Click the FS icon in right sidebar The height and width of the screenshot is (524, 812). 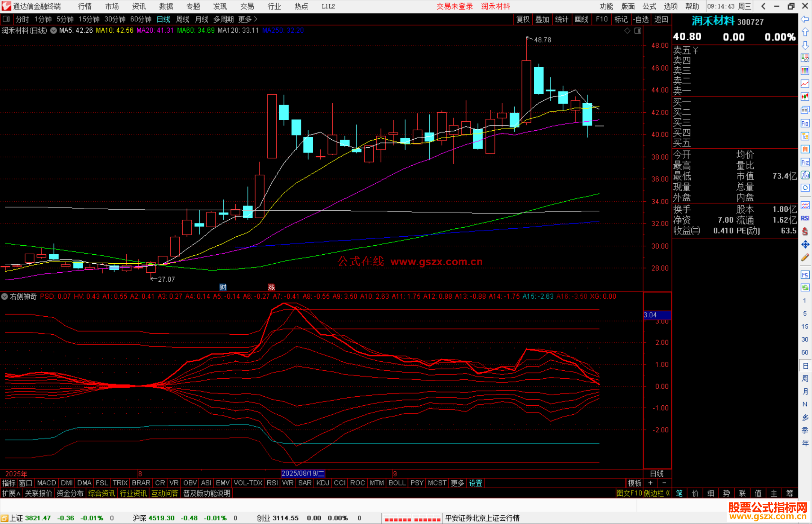click(x=805, y=275)
